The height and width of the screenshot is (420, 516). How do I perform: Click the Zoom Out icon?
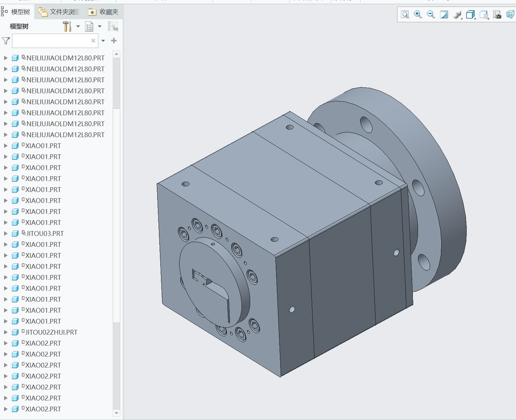coord(431,14)
